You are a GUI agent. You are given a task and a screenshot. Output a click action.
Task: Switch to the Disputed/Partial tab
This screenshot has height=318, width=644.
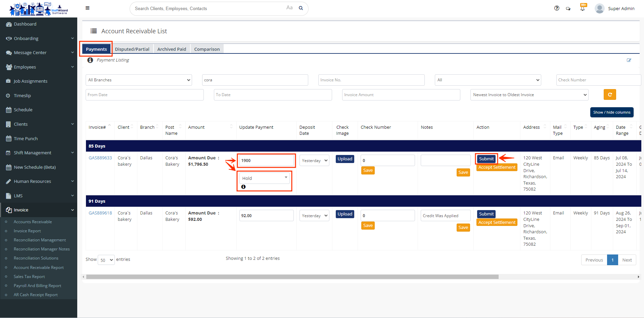(x=132, y=49)
